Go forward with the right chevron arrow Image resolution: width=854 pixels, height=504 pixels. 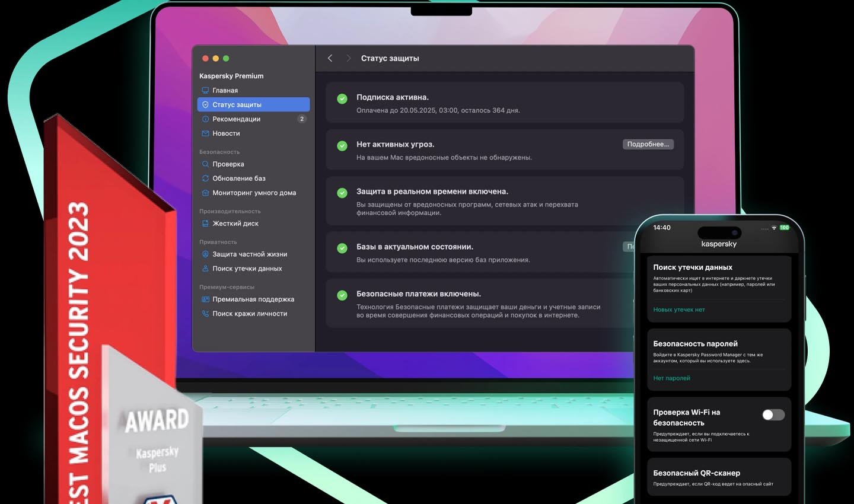[x=348, y=58]
